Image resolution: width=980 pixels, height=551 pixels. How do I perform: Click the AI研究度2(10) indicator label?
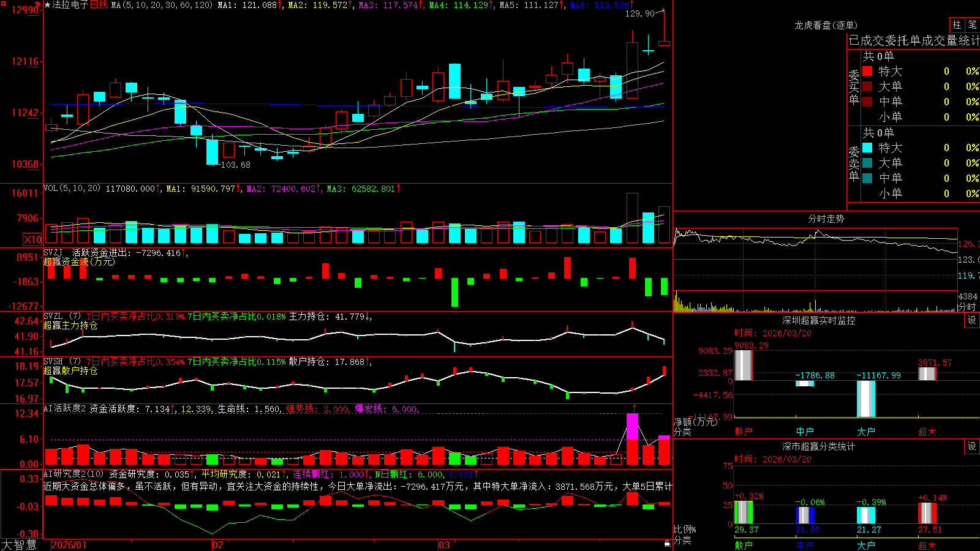[x=73, y=474]
